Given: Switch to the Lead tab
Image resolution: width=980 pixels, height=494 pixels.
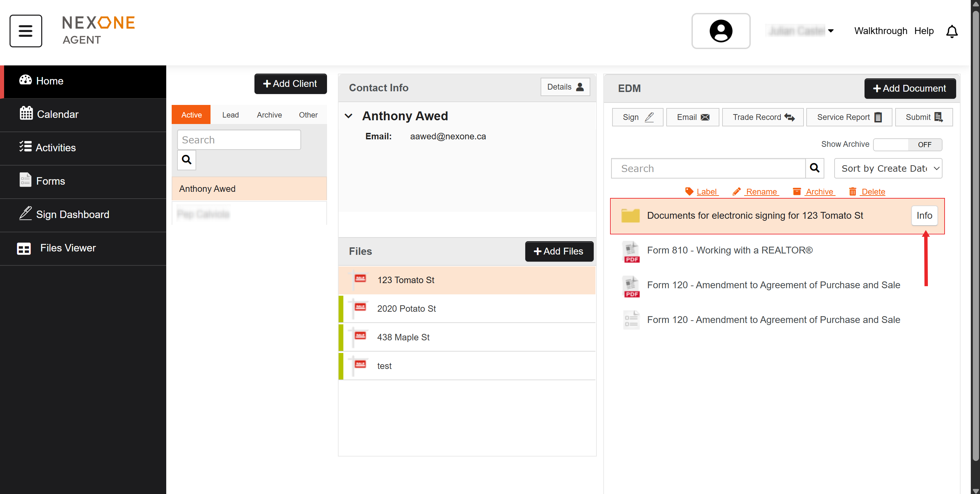Looking at the screenshot, I should (x=230, y=115).
